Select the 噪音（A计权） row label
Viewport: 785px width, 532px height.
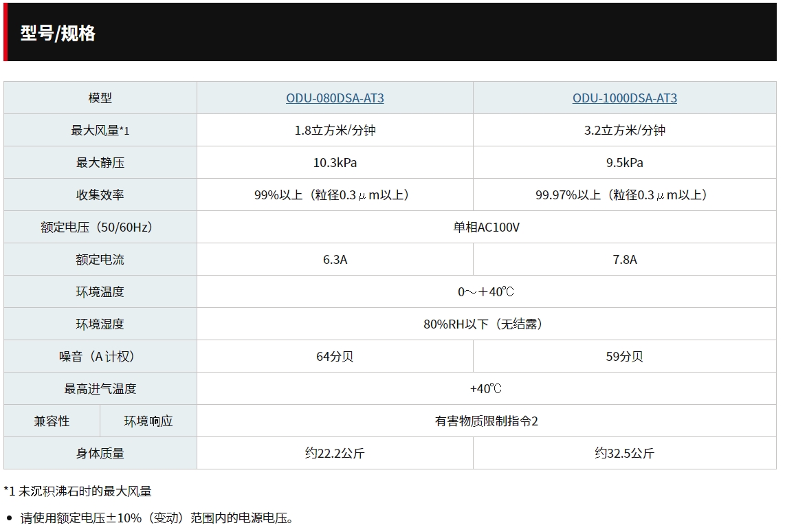coord(100,356)
